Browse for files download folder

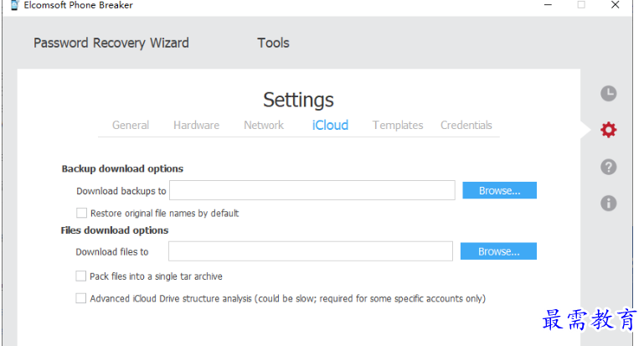498,251
